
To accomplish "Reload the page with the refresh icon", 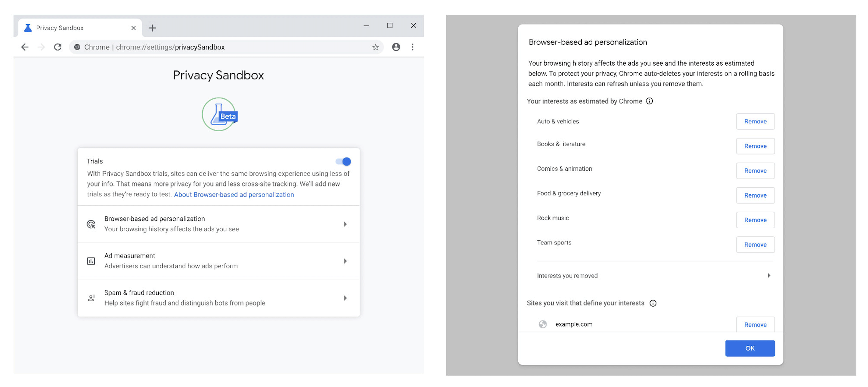I will pos(57,47).
